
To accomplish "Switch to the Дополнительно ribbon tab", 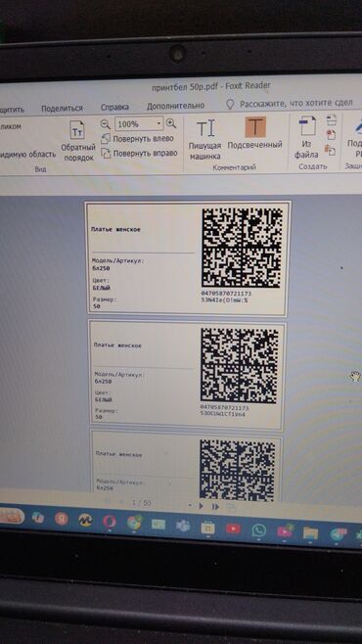I will click(x=176, y=105).
